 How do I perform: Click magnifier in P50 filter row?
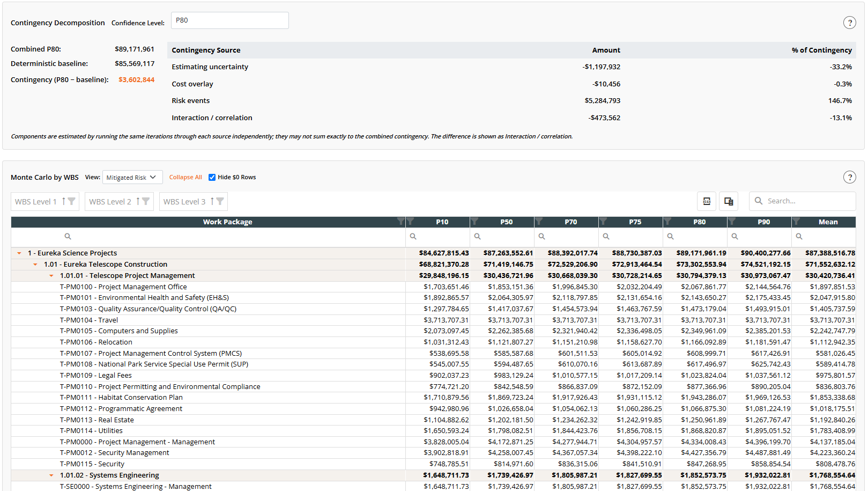pyautogui.click(x=478, y=237)
